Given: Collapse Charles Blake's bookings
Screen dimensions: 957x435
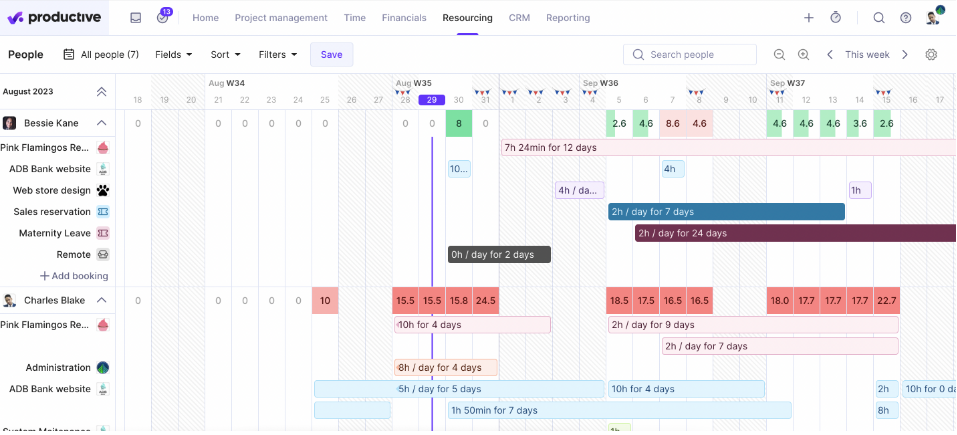Looking at the screenshot, I should 101,300.
